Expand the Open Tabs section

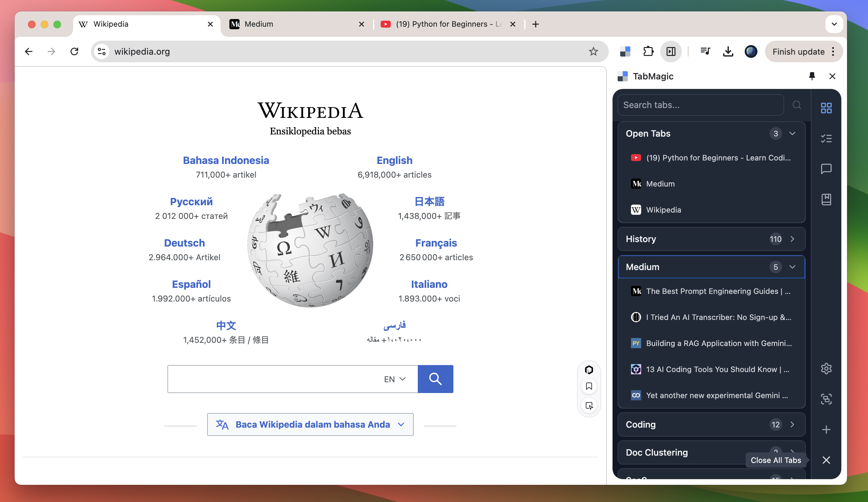click(x=793, y=133)
